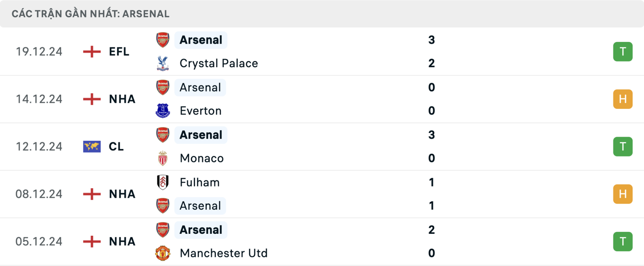Click the Fulham club crest

point(163,182)
